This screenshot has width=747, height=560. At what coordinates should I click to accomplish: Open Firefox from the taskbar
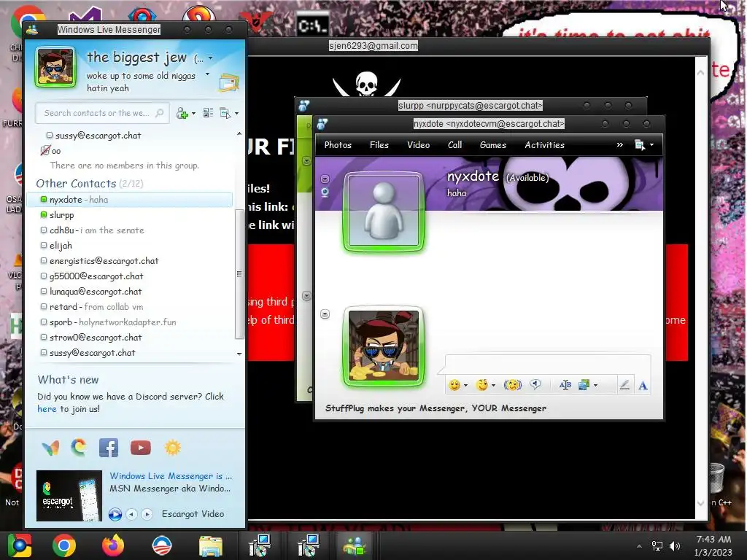113,545
